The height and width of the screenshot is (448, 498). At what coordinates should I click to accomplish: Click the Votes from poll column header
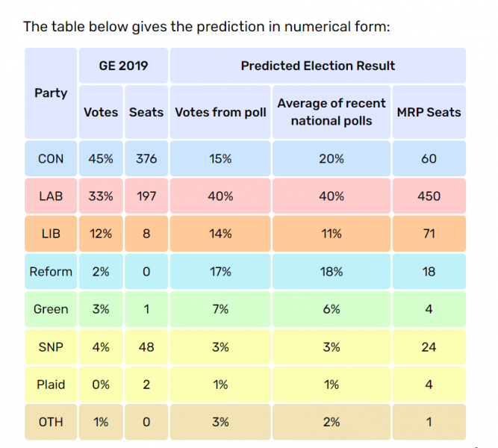pos(220,112)
